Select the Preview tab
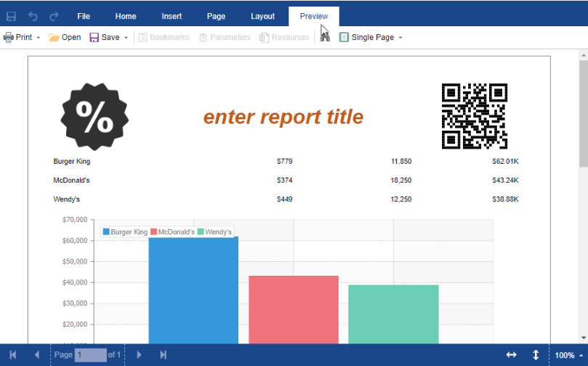The image size is (588, 366). pos(313,16)
